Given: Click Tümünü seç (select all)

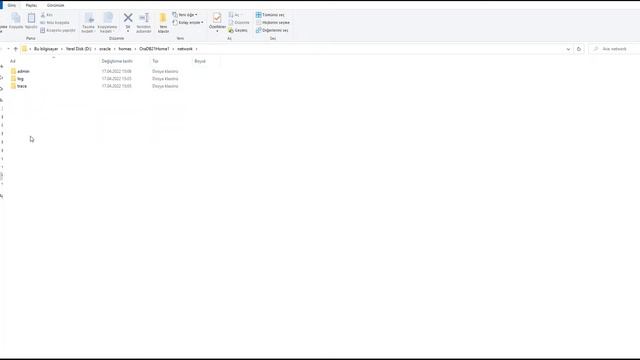Looking at the screenshot, I should tap(270, 15).
